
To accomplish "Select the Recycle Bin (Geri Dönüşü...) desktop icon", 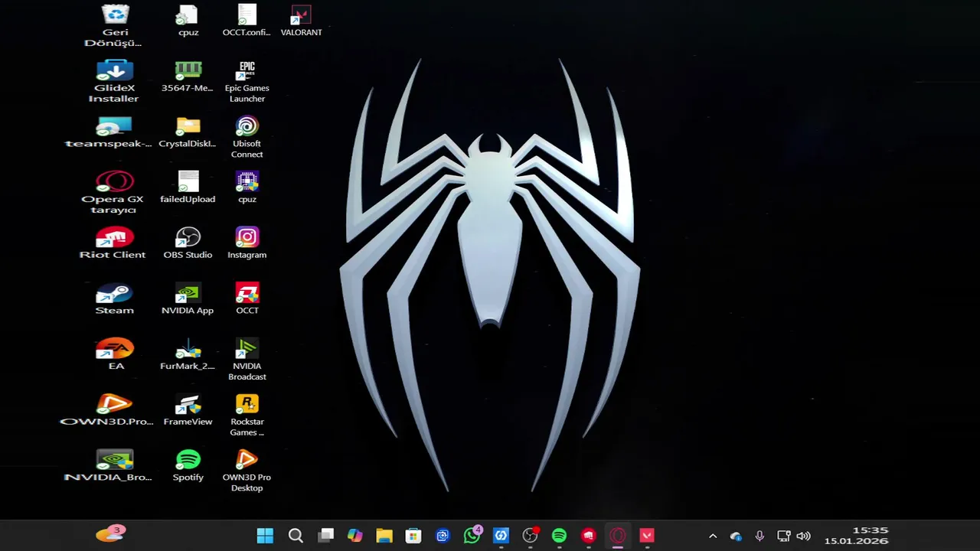I will pyautogui.click(x=115, y=25).
